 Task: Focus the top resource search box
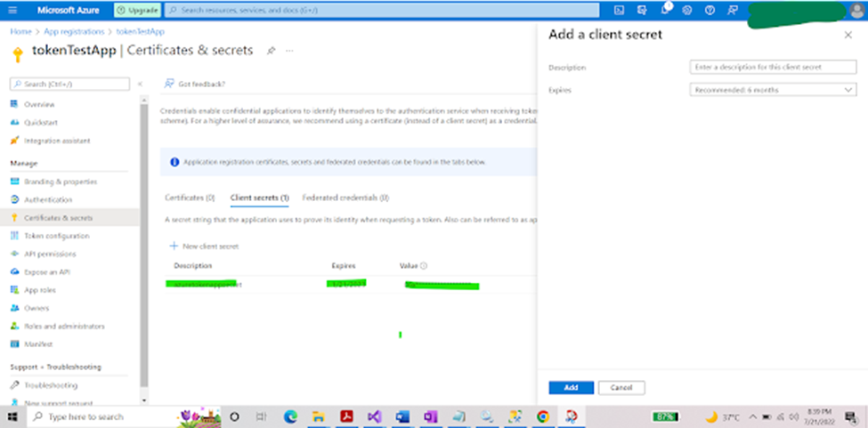click(x=382, y=10)
